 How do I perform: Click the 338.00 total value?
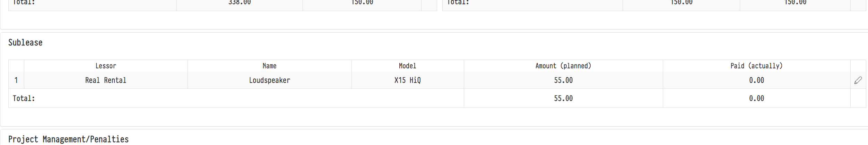[240, 3]
